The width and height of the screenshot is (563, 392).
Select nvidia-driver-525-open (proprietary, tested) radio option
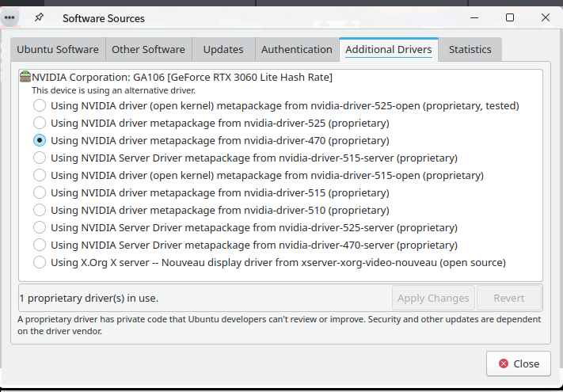(40, 105)
